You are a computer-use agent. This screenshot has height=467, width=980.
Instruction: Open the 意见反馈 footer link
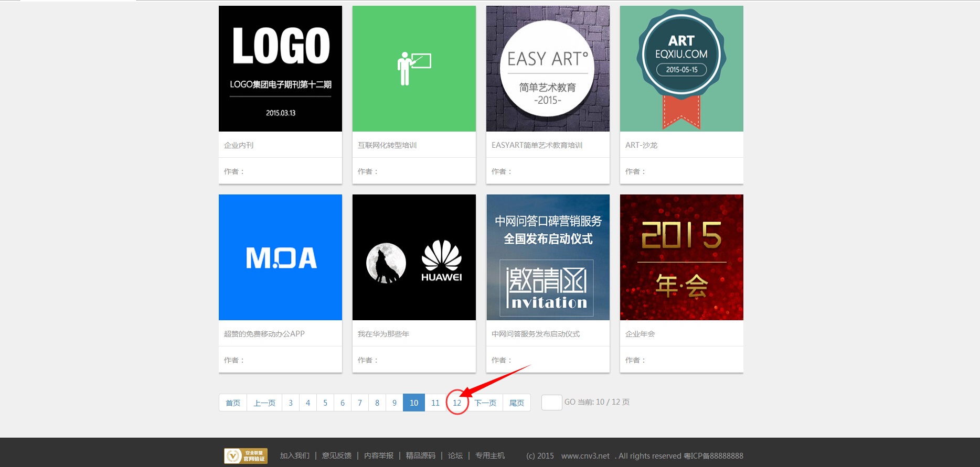pyautogui.click(x=337, y=456)
